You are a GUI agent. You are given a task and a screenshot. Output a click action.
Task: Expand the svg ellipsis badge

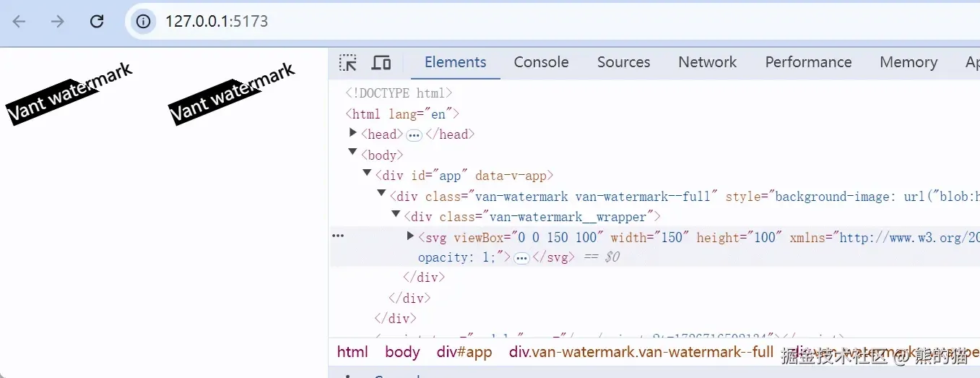(x=521, y=258)
